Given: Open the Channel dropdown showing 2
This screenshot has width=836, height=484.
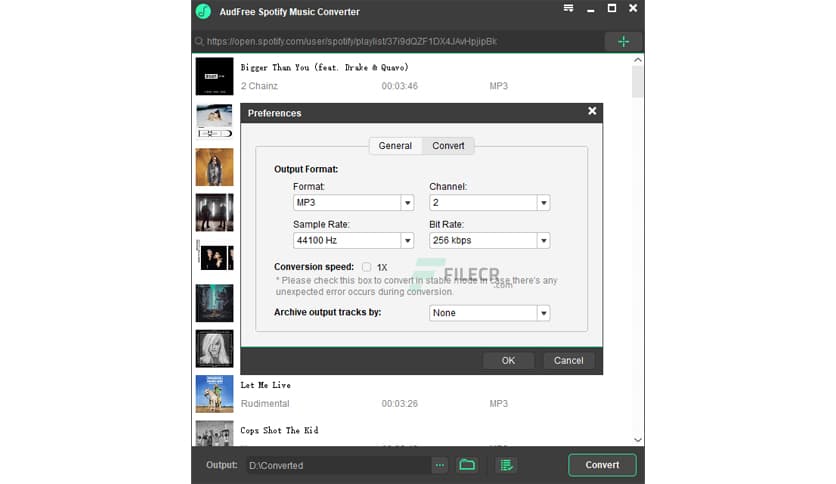Looking at the screenshot, I should point(489,203).
